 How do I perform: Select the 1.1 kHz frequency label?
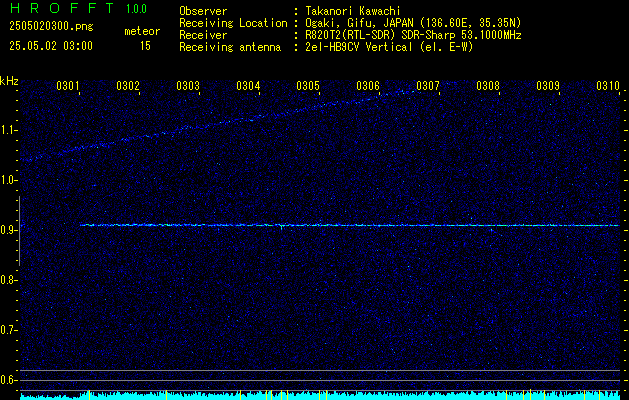pos(9,130)
